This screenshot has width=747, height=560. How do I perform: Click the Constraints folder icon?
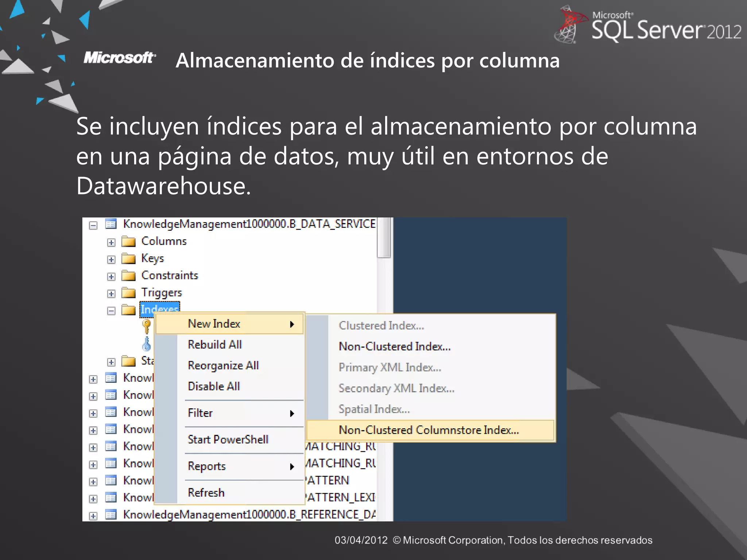128,276
